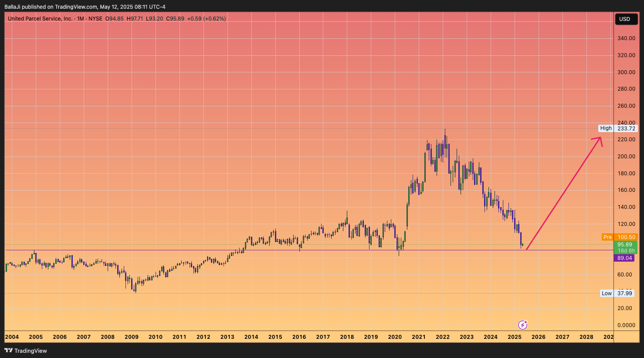Viewport: 644px width, 358px height.
Task: Click the 2022 label on time axis
Action: (x=443, y=337)
